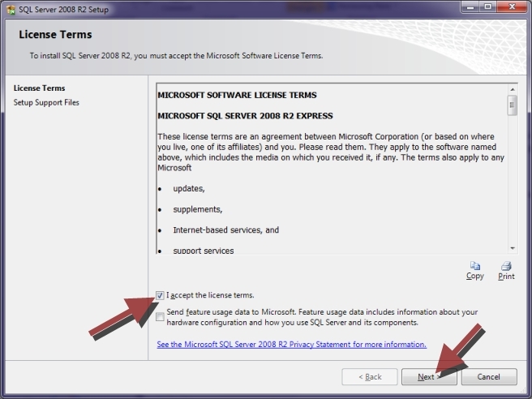
Task: Click the license text scrollbar down arrow
Action: pyautogui.click(x=513, y=248)
